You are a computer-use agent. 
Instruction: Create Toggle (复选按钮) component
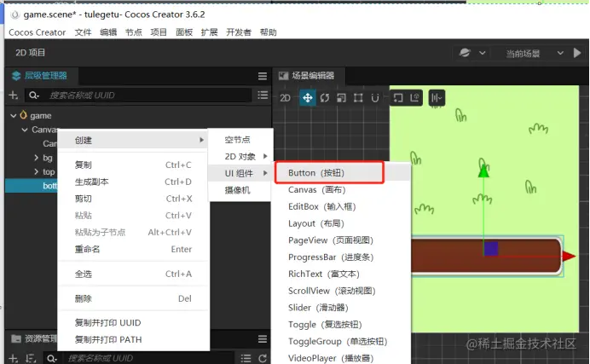coord(342,325)
